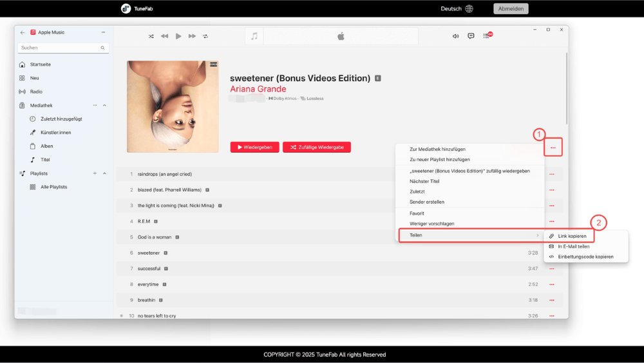Click the sweetener album cover
Screen dimensions: 644x363
(x=173, y=107)
